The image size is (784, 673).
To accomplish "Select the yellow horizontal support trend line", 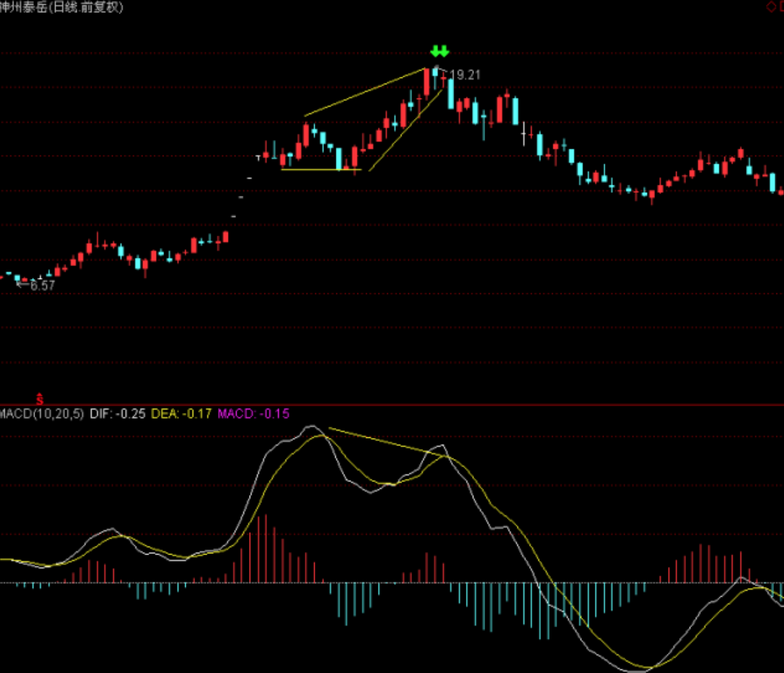I will [321, 170].
